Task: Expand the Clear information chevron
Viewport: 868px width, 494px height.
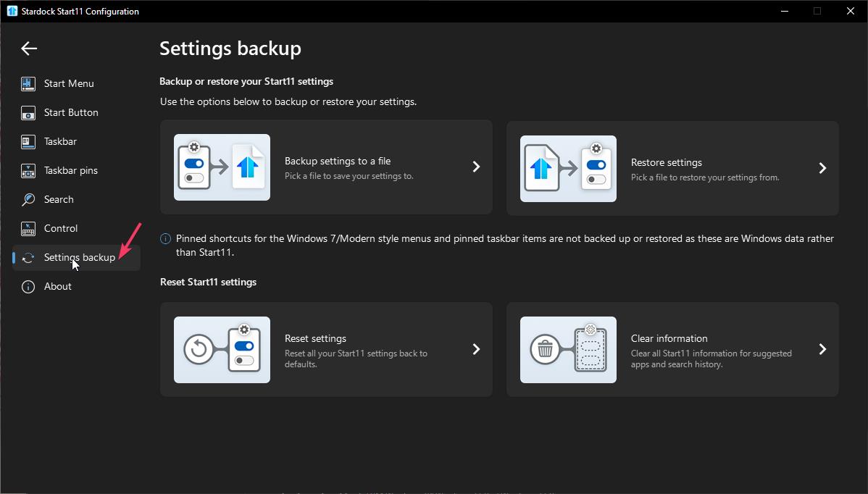Action: [x=822, y=349]
